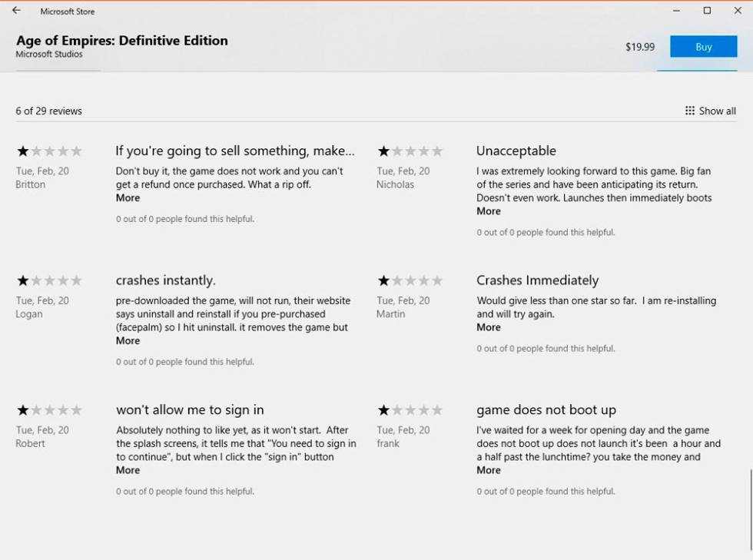Click the 'crashes instantly.' review title
753x560 pixels.
click(166, 280)
